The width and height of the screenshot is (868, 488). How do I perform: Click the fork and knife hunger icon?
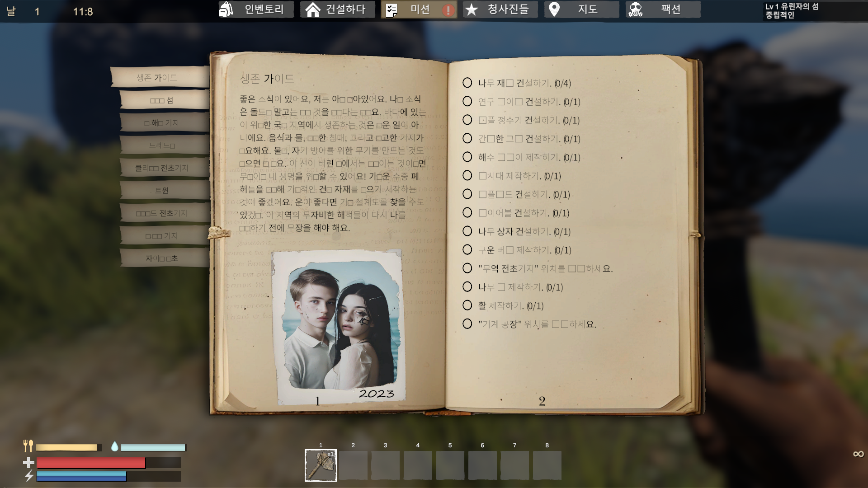[28, 446]
